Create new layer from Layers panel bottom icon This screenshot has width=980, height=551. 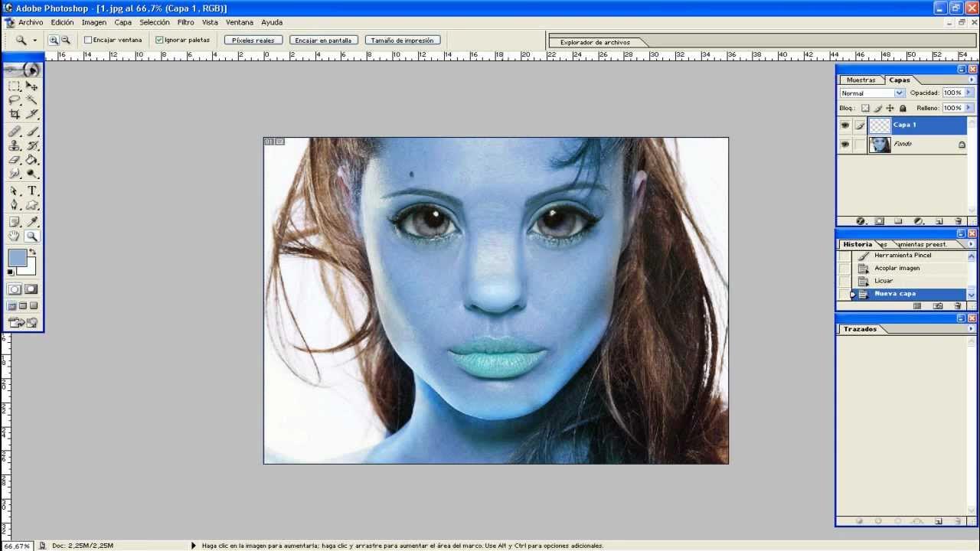point(939,221)
